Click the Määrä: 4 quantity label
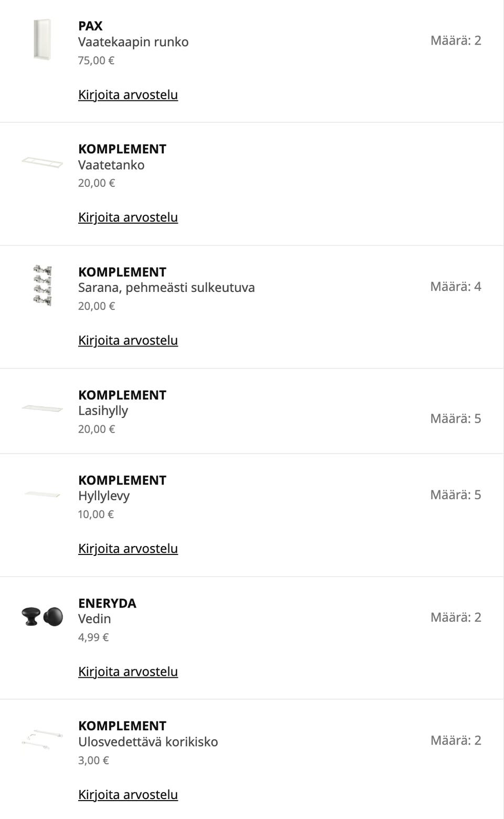Screen dimensions: 504x819 coord(456,287)
